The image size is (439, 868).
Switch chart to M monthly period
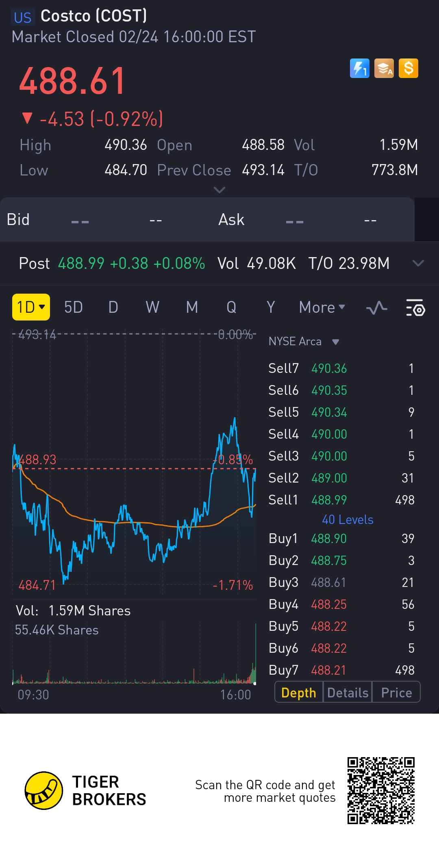click(192, 307)
